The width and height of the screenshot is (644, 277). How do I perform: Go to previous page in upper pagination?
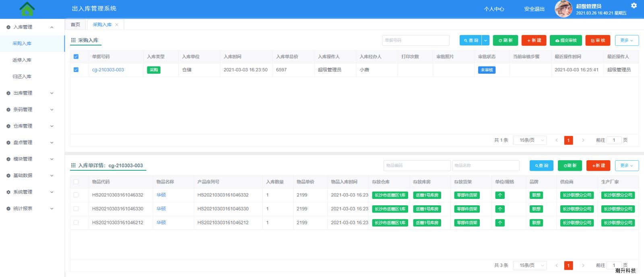[x=557, y=140]
